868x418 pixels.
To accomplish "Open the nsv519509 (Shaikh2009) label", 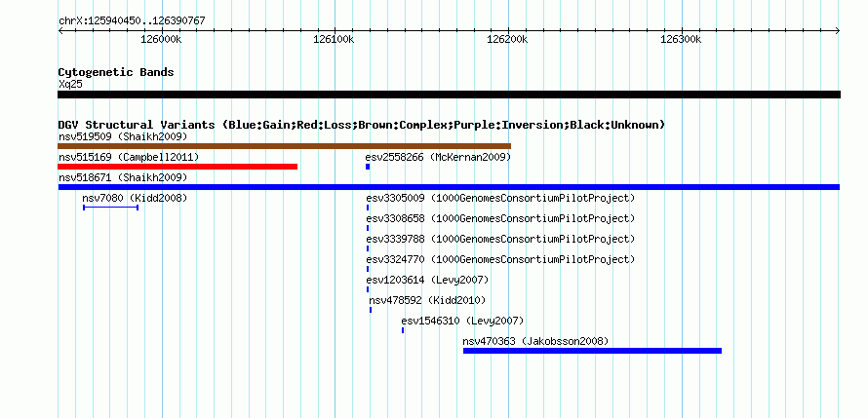I will coord(123,136).
